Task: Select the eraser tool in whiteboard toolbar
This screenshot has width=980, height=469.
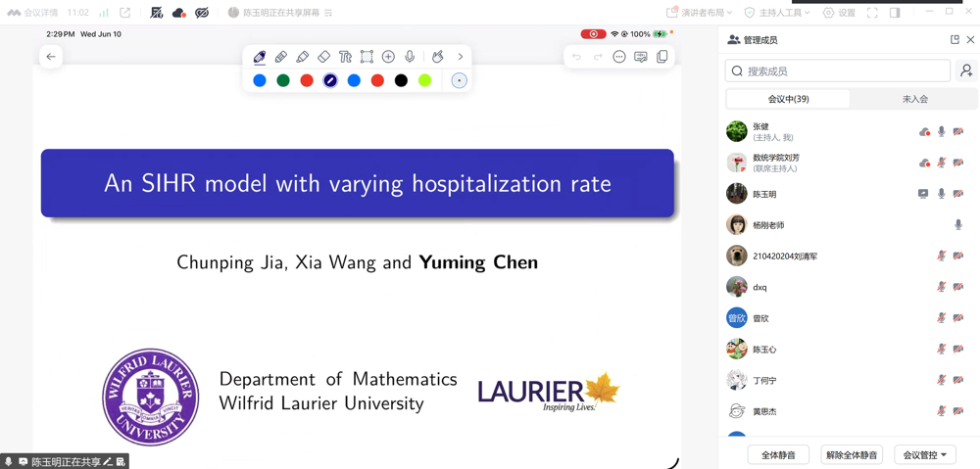Action: (x=323, y=57)
